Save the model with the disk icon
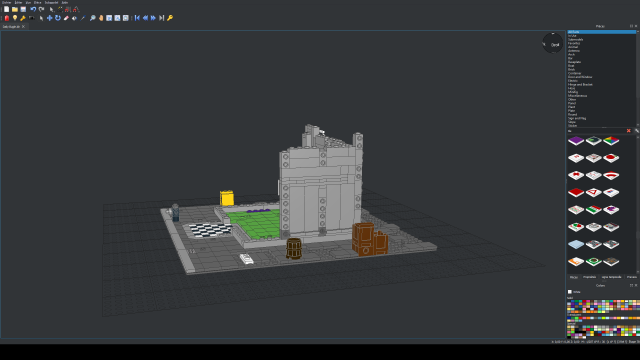 tap(23, 9)
